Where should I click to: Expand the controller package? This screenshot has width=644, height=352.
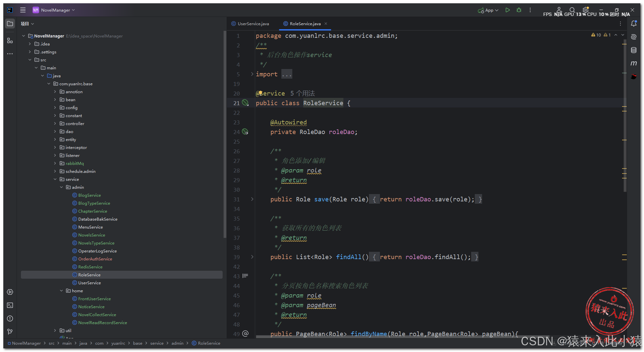(x=55, y=123)
